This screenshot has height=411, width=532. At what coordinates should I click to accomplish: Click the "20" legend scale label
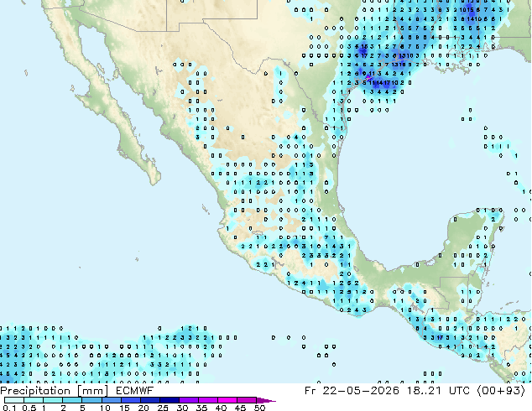(x=143, y=408)
